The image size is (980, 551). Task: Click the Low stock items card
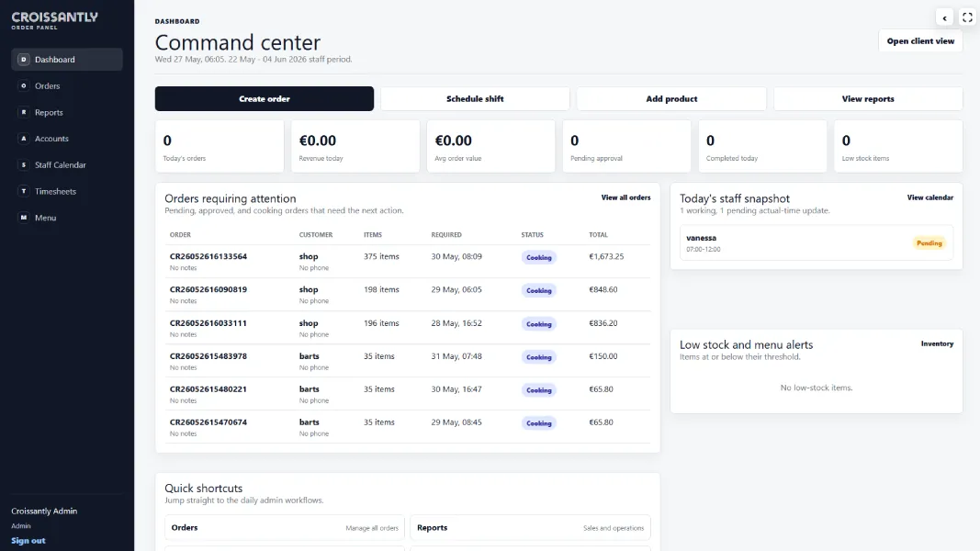(898, 146)
